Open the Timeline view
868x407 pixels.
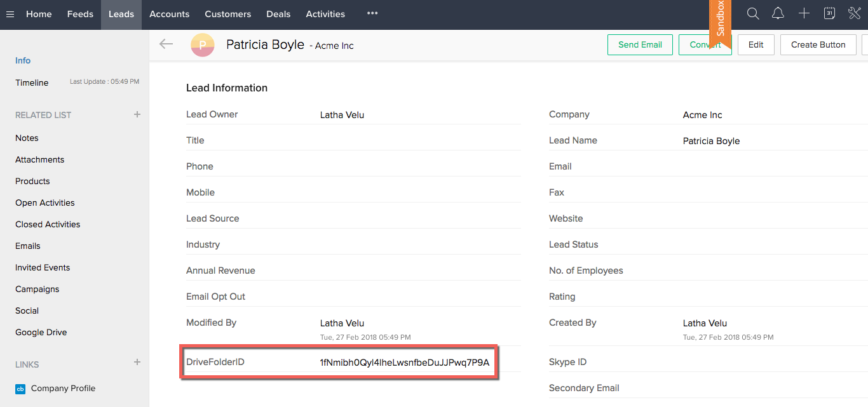[x=32, y=83]
